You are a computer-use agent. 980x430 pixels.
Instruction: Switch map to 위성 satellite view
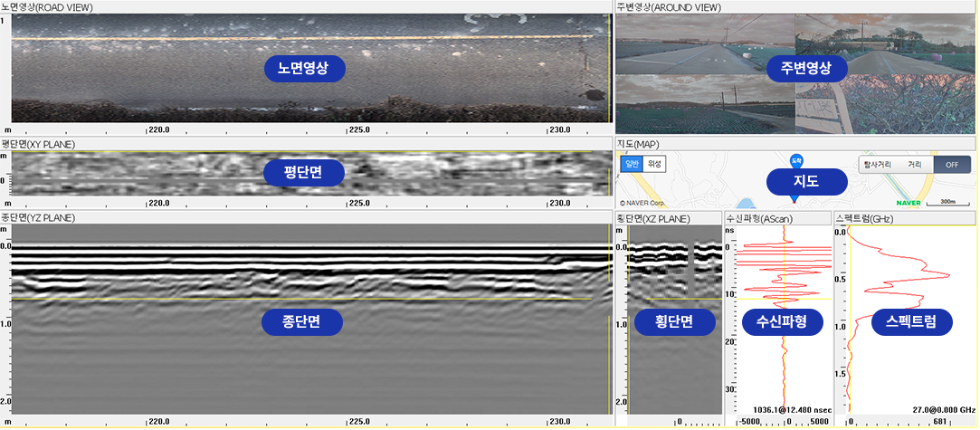[653, 165]
